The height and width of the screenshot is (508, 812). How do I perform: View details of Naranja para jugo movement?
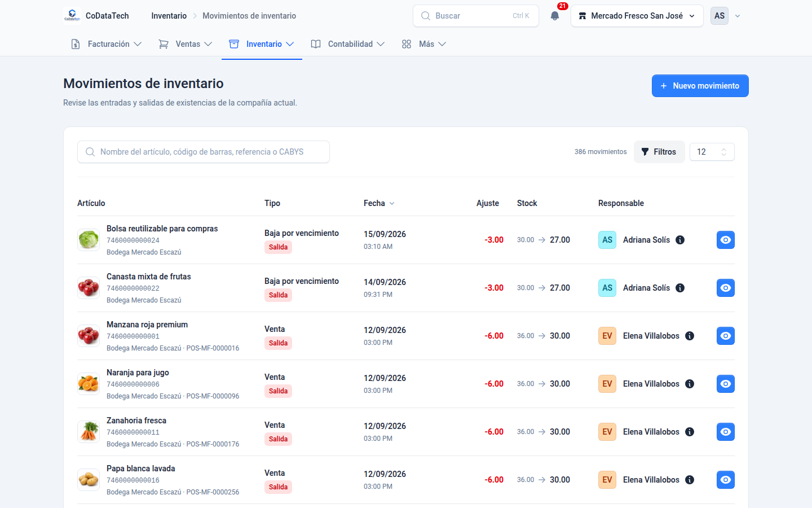pos(726,384)
